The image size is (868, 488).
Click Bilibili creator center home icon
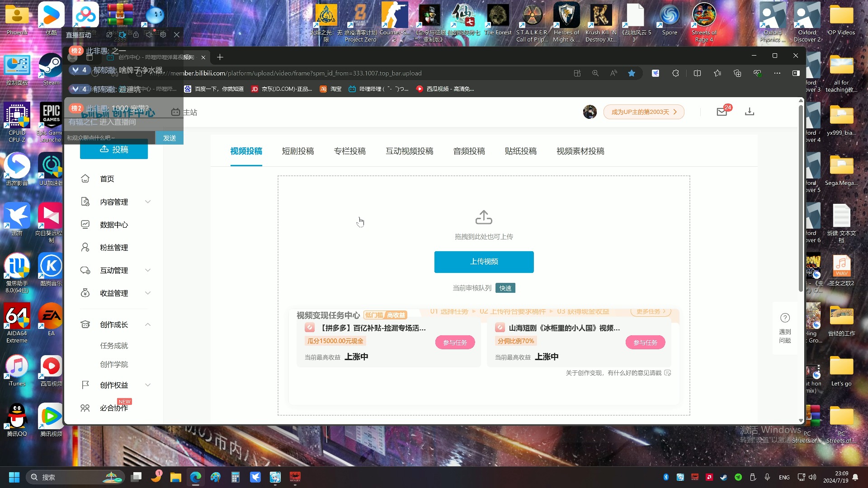[x=86, y=179]
